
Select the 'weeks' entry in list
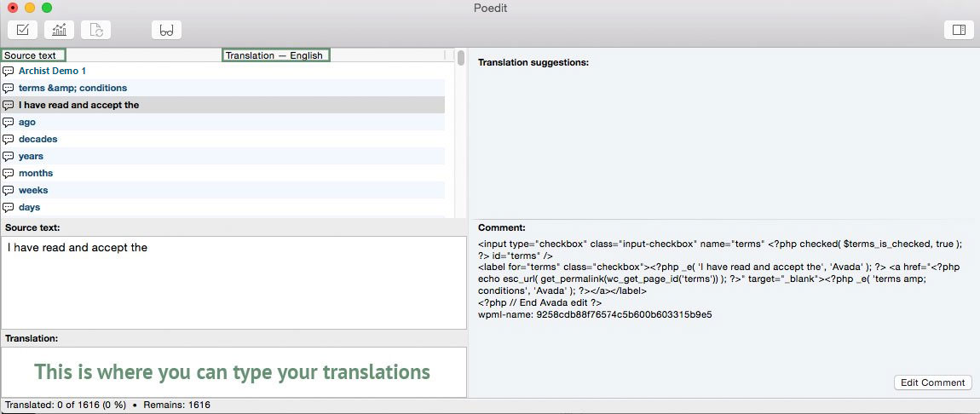click(33, 190)
